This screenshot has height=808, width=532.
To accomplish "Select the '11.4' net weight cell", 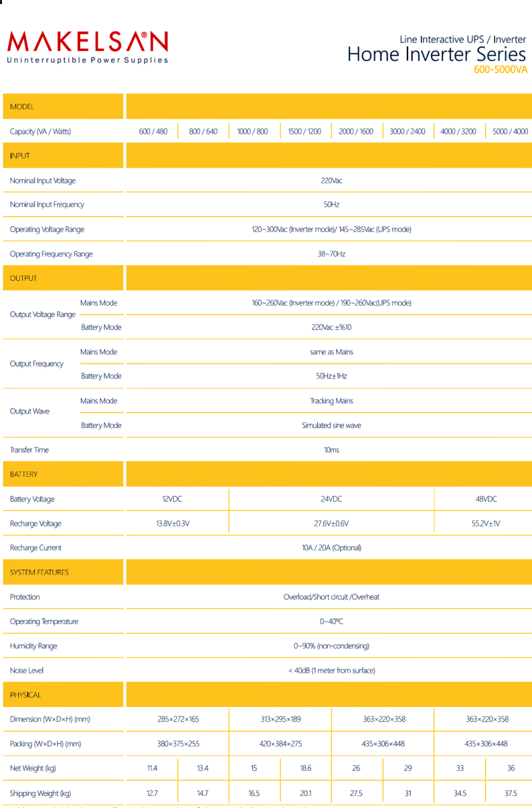I will [x=152, y=768].
